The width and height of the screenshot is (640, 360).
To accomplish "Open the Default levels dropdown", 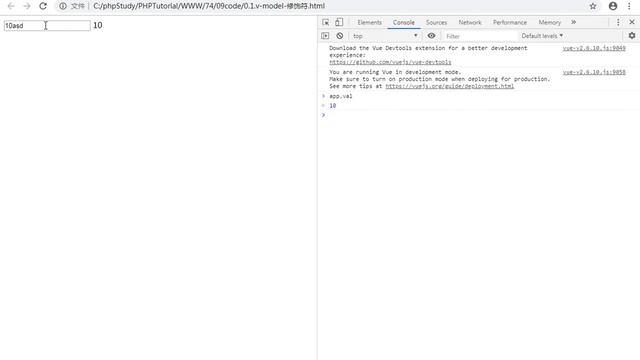I will 542,36.
